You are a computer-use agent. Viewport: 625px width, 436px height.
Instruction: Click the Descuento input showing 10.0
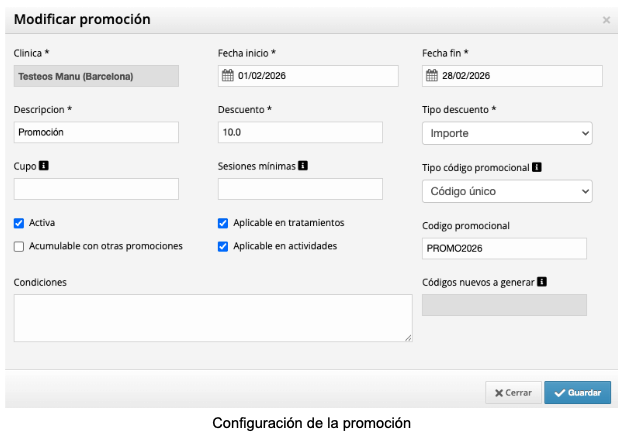point(300,132)
